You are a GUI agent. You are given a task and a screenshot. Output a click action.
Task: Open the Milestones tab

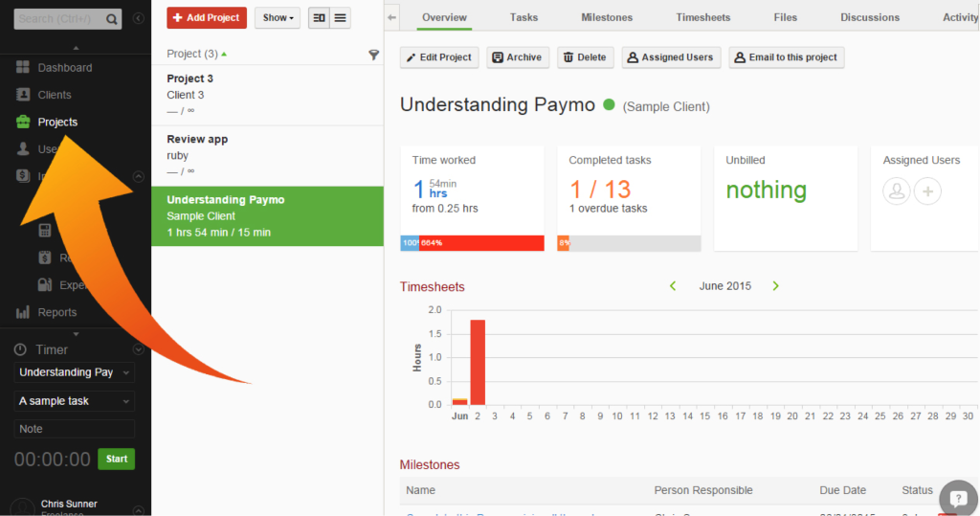[x=607, y=17]
